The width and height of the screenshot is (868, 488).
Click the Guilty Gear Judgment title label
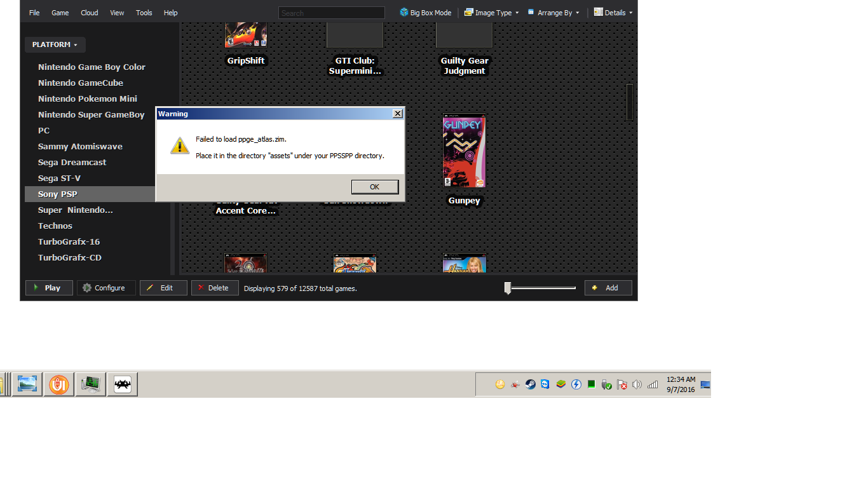[465, 66]
